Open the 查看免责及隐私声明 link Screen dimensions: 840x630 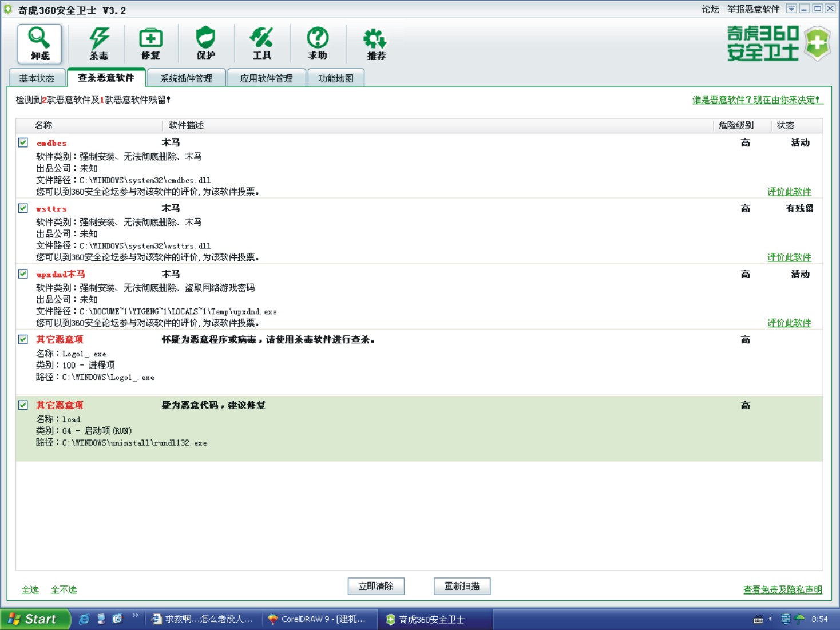782,589
